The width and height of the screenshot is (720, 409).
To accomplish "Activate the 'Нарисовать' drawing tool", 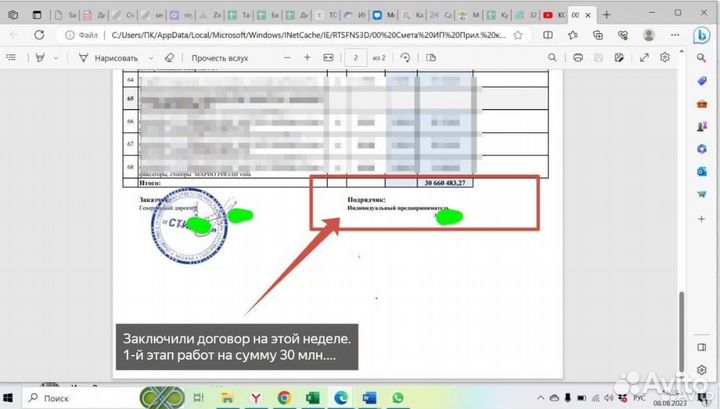I will [108, 58].
